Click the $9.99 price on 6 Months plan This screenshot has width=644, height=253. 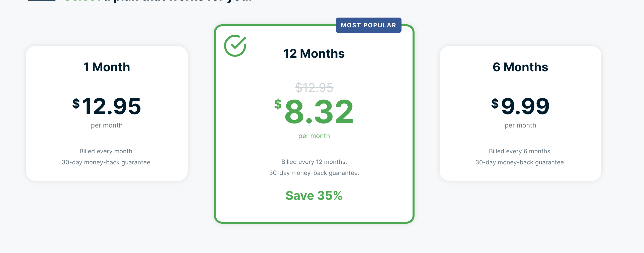[x=520, y=106]
